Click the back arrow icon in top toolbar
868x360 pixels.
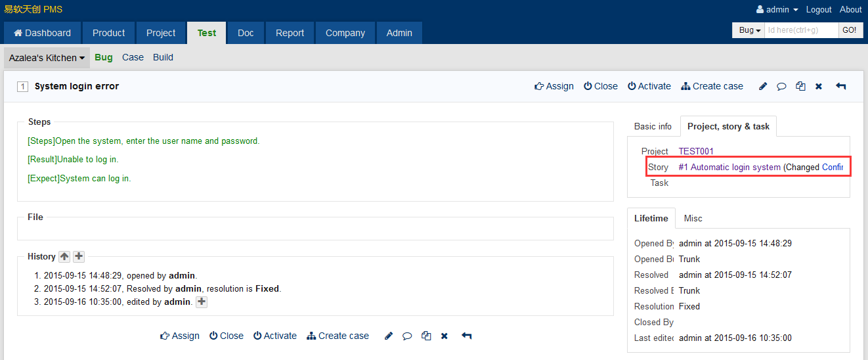[x=840, y=87]
